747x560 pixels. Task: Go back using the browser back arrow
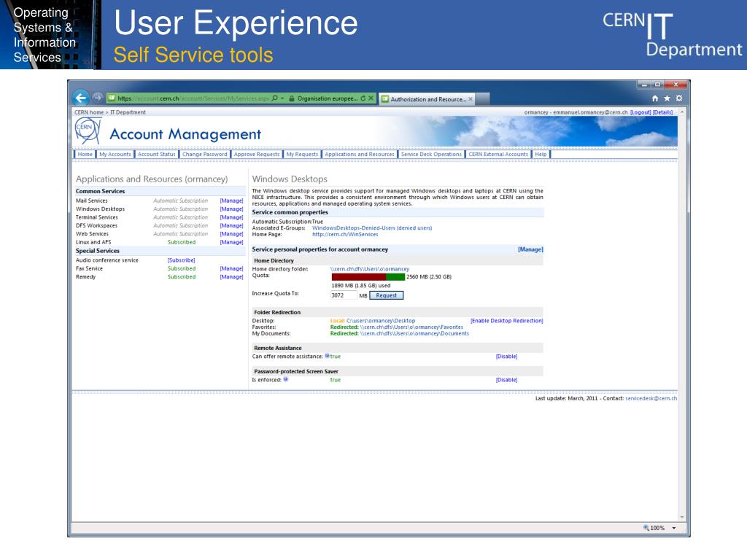81,98
